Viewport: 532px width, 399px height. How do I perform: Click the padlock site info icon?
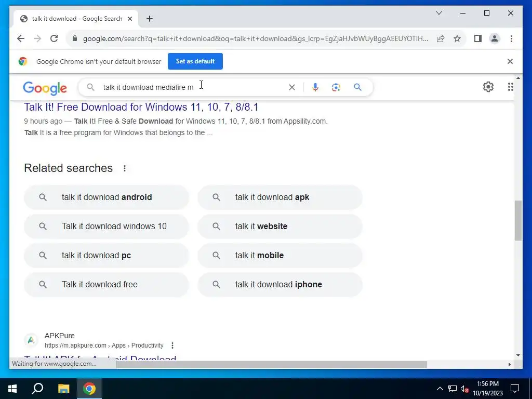75,38
